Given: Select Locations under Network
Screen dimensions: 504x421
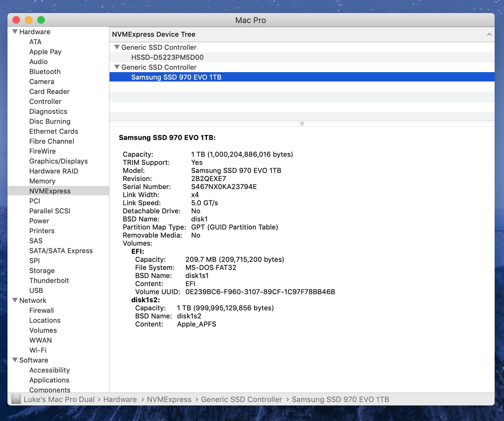Looking at the screenshot, I should click(45, 320).
